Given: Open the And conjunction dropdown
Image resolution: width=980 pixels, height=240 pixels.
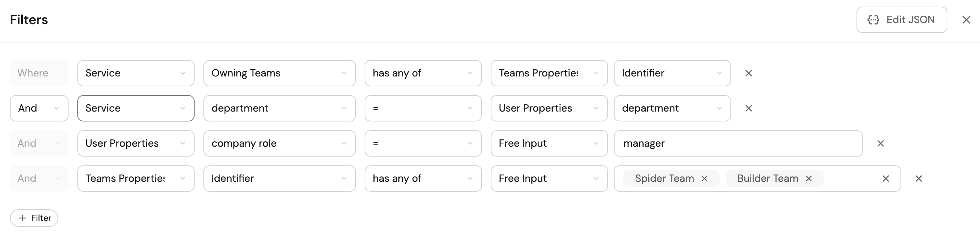Looking at the screenshot, I should [x=39, y=108].
